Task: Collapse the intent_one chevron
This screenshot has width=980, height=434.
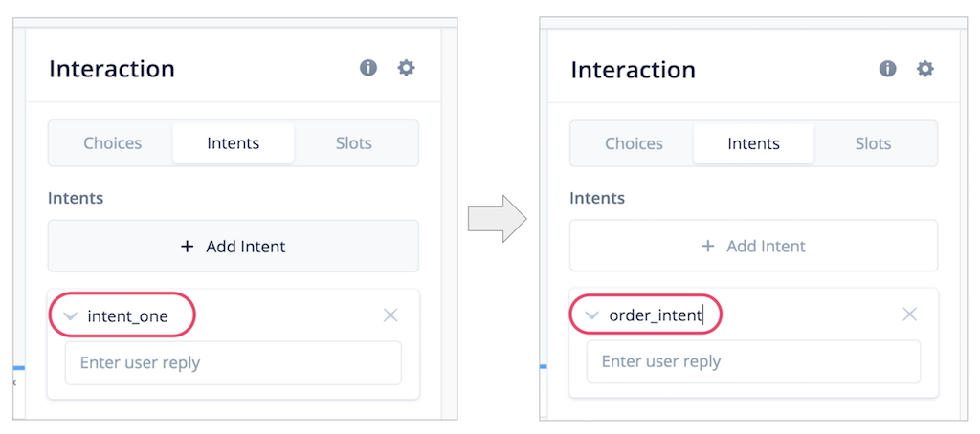Action: point(71,316)
